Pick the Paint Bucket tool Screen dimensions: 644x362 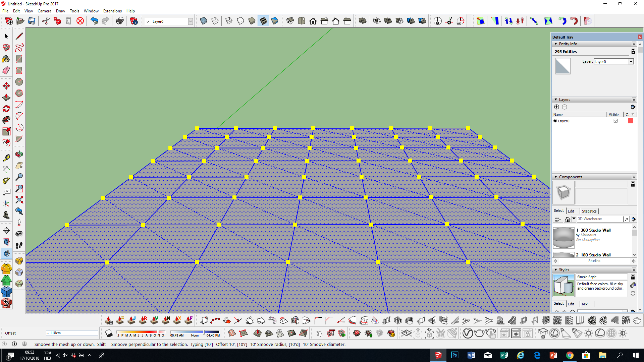point(6,59)
